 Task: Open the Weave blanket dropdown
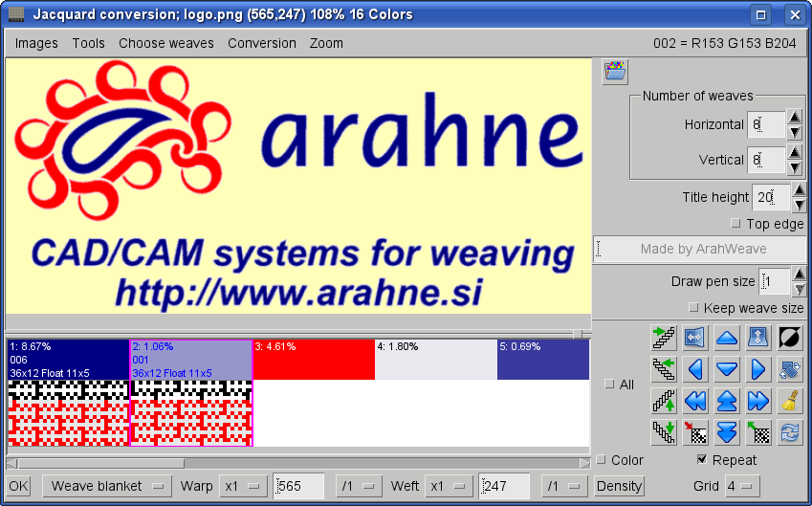107,486
